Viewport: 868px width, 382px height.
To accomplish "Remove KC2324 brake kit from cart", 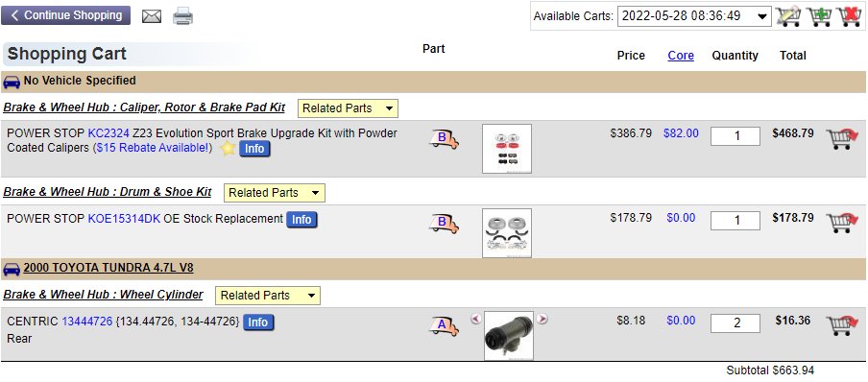I will [x=841, y=139].
